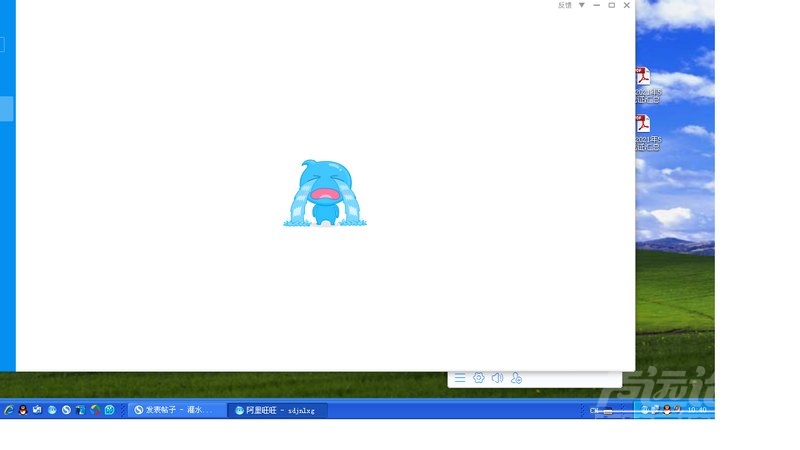
Task: Expand the triangle dropdown beside 反馈
Action: click(x=582, y=5)
